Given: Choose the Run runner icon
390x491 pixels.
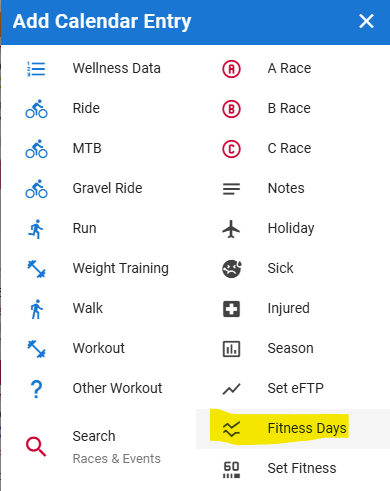Looking at the screenshot, I should (x=36, y=229).
